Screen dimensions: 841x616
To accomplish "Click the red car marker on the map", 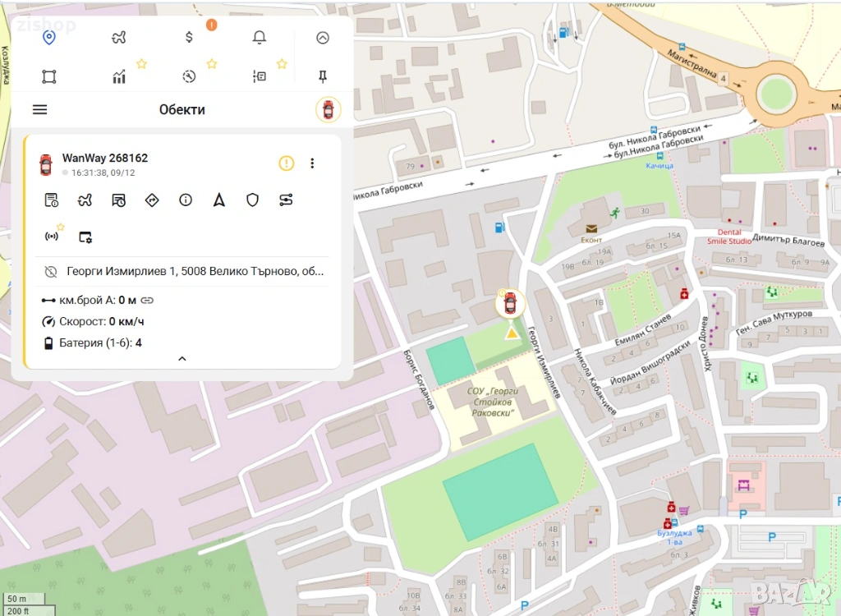I will (510, 303).
